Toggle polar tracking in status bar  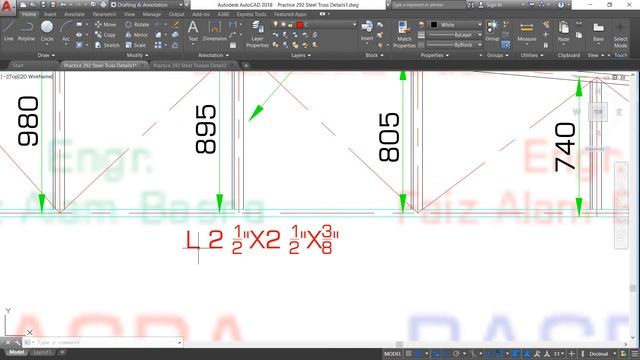coord(456,353)
